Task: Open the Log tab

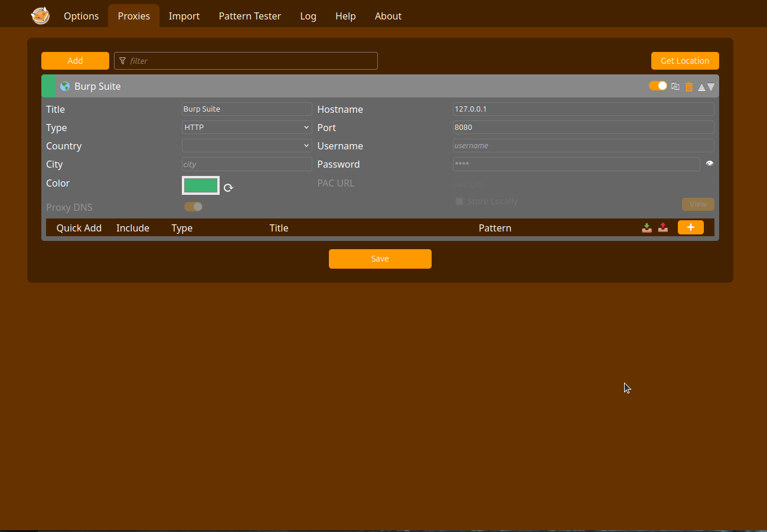Action: click(308, 16)
